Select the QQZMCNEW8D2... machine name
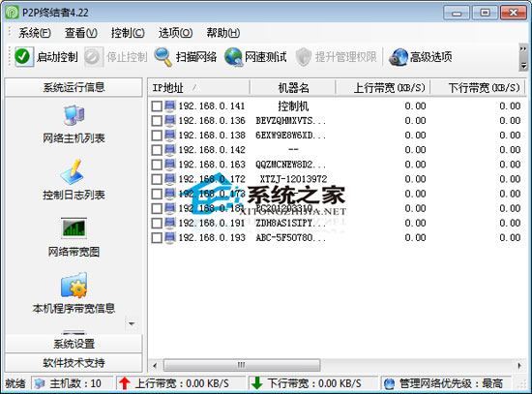532x394 pixels. pos(291,165)
